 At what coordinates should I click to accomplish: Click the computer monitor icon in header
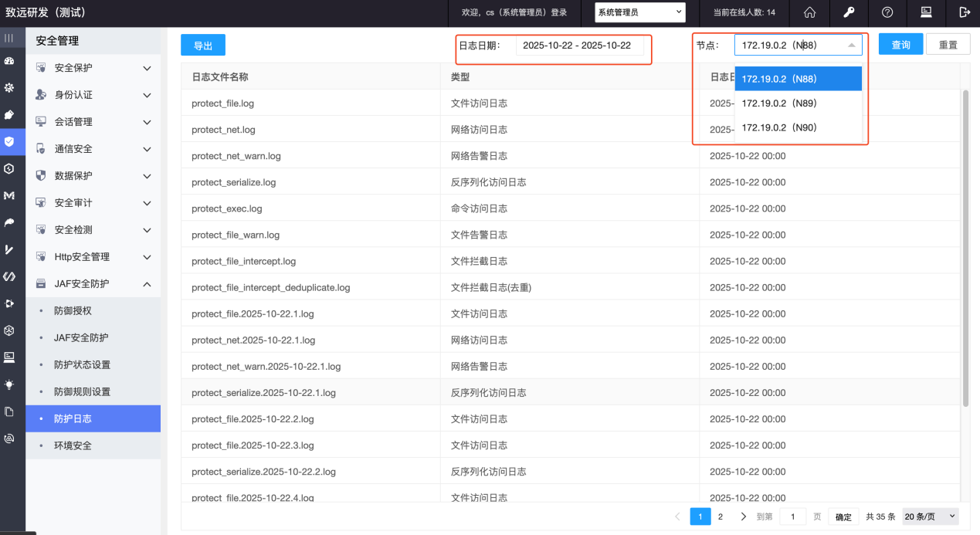pos(926,12)
